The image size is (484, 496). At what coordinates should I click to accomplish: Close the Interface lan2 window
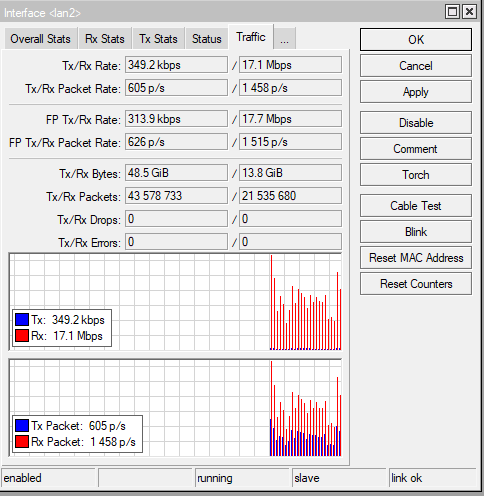(x=469, y=12)
